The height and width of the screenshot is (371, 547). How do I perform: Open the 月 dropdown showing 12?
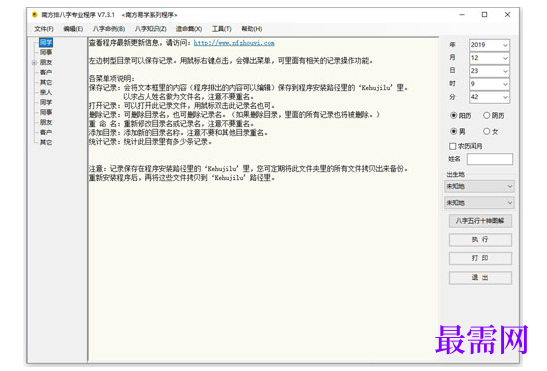coord(489,58)
